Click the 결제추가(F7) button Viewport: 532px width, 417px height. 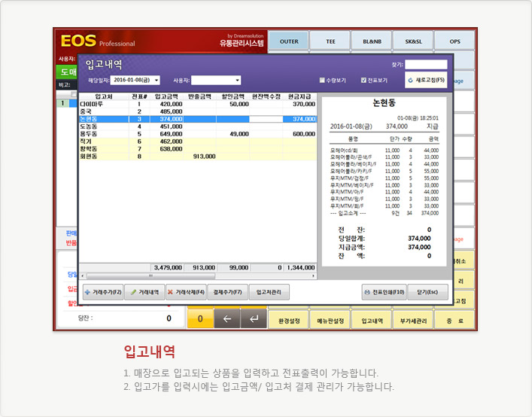click(228, 292)
